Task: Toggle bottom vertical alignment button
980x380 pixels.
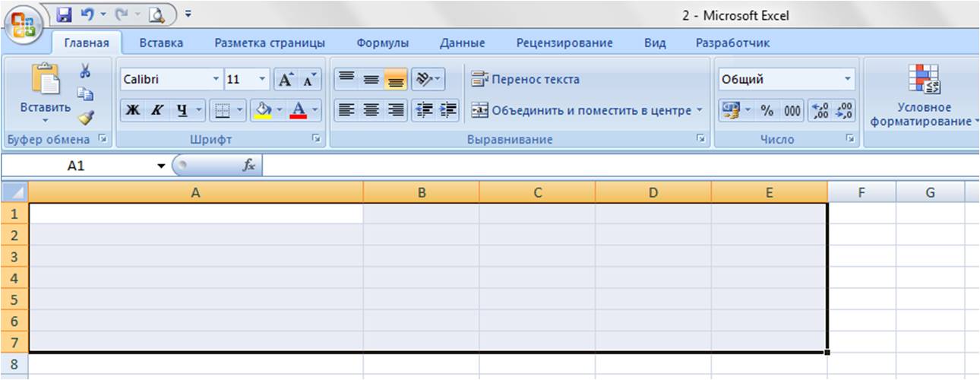Action: point(395,79)
